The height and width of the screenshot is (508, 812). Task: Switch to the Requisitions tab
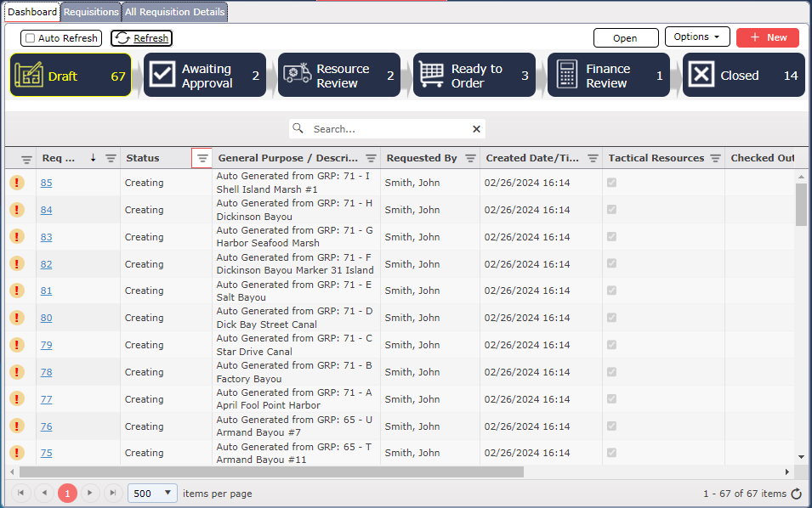91,12
